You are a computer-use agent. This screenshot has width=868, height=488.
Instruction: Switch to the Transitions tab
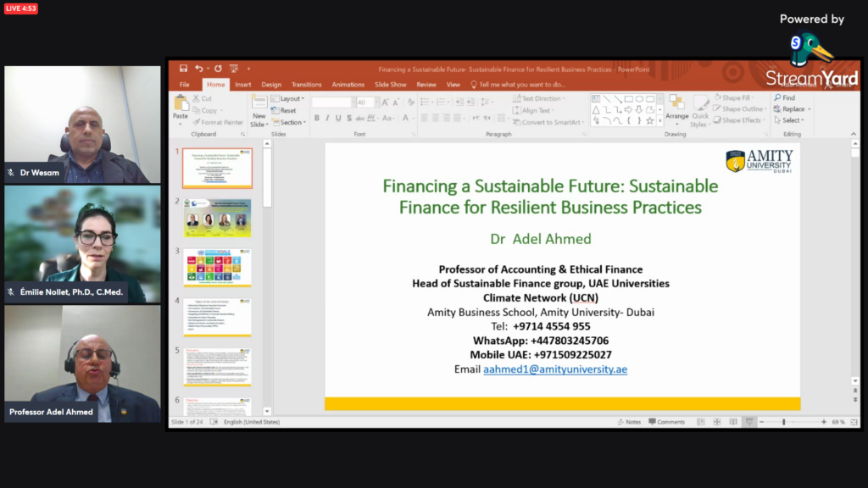307,85
